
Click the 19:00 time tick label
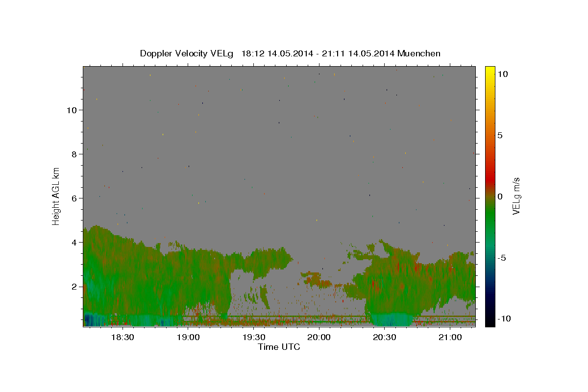point(188,337)
